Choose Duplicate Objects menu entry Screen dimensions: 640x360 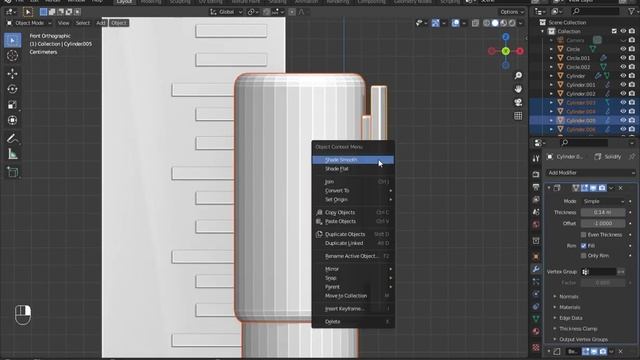click(x=353, y=234)
